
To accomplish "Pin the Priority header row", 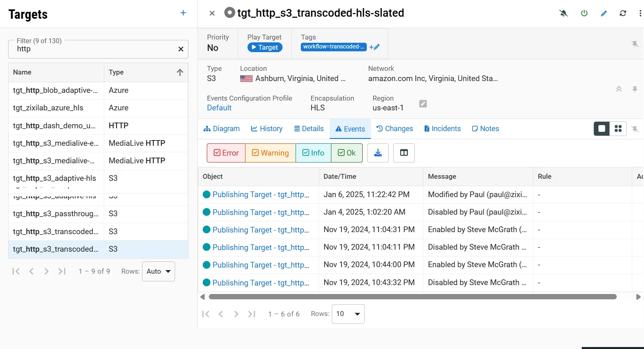I will pyautogui.click(x=635, y=44).
